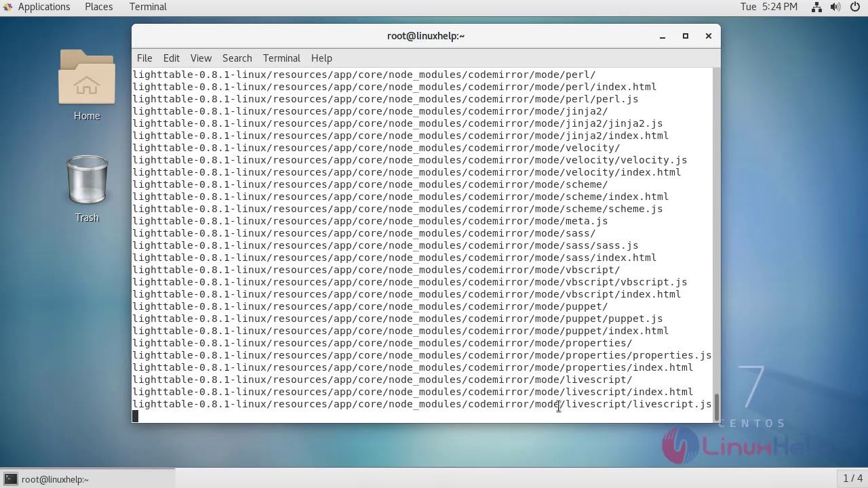Screen dimensions: 868x488
Task: Click the line ending in sass/index.html
Action: pyautogui.click(x=394, y=258)
